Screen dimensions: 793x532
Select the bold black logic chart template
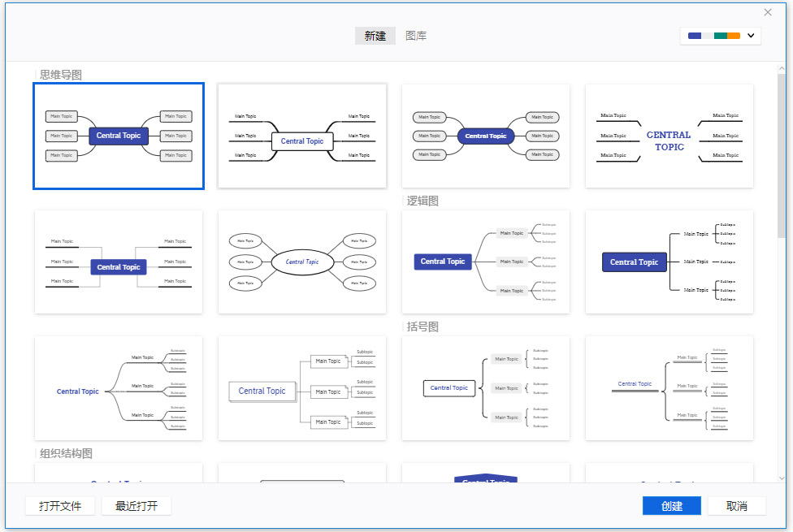pyautogui.click(x=669, y=262)
